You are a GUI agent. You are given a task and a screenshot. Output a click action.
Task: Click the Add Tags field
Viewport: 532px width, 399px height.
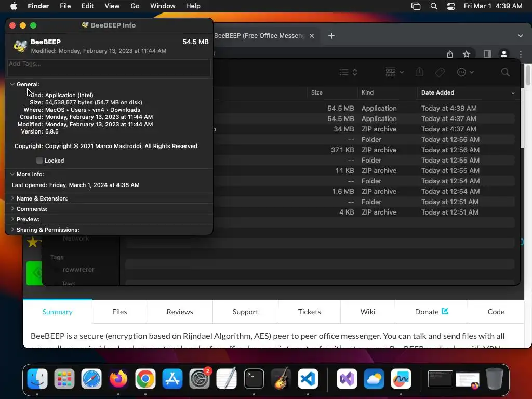(x=109, y=68)
